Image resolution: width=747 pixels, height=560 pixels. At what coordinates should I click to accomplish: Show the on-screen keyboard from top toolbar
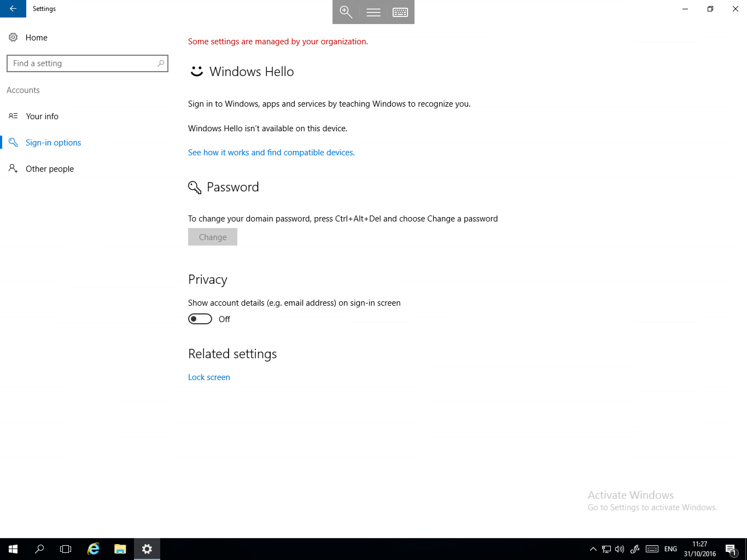pos(400,12)
